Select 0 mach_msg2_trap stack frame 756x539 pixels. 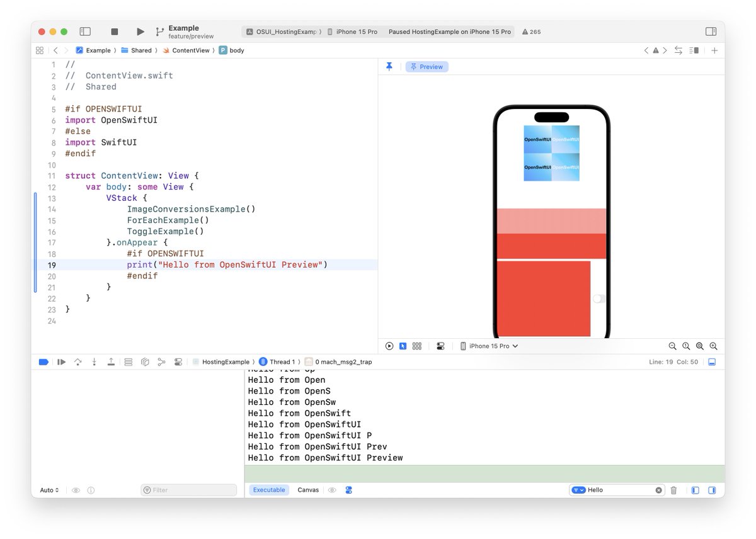tap(338, 362)
